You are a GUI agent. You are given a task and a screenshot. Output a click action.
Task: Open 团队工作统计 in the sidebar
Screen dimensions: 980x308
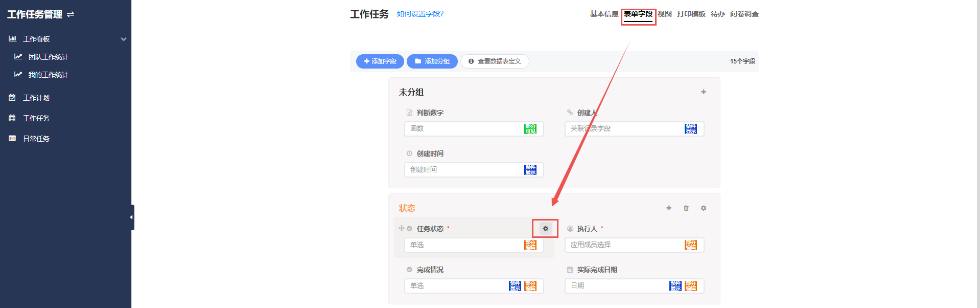[x=48, y=57]
